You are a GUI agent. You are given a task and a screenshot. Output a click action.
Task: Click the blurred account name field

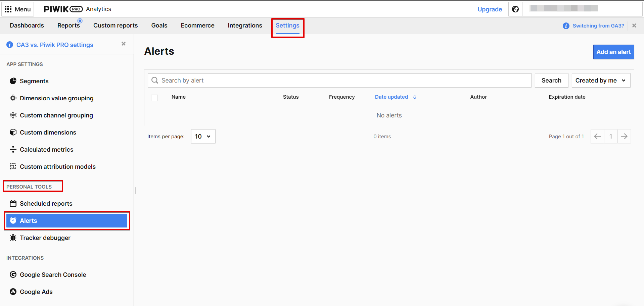pos(564,8)
